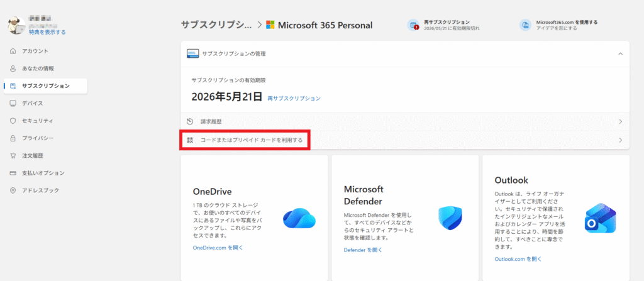Select サブスクリプション in the sidebar

click(x=45, y=86)
